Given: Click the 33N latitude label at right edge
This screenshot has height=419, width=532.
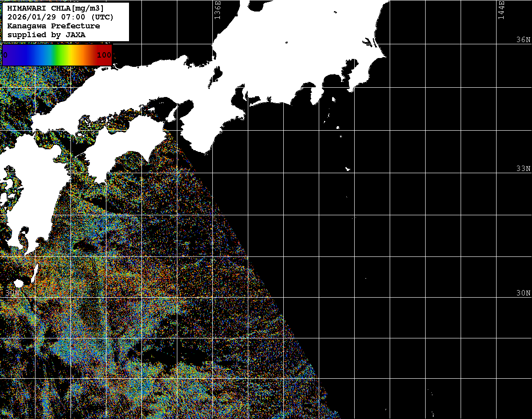Looking at the screenshot, I should click(x=523, y=169).
